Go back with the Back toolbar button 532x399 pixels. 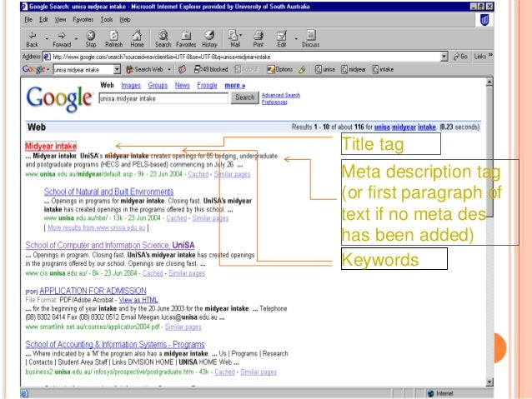[33, 39]
